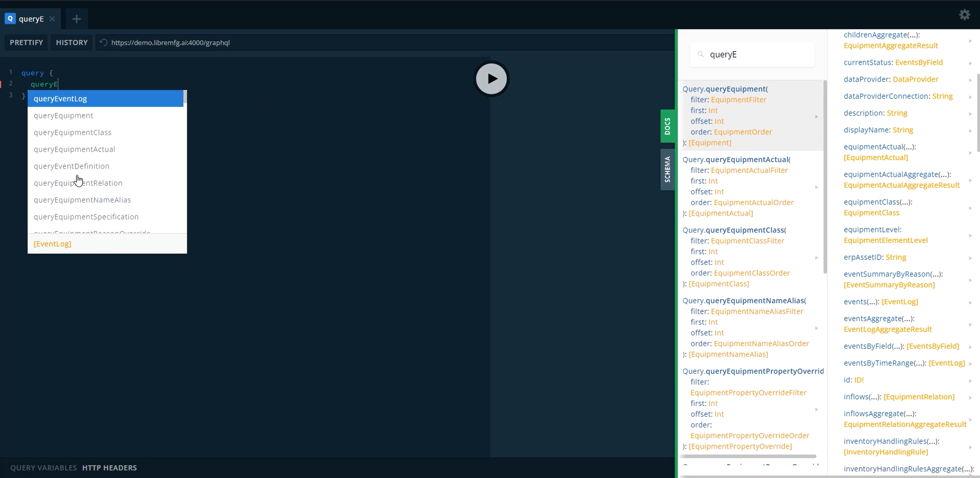Expand arrow next to events field
This screenshot has height=478, width=980.
[970, 302]
